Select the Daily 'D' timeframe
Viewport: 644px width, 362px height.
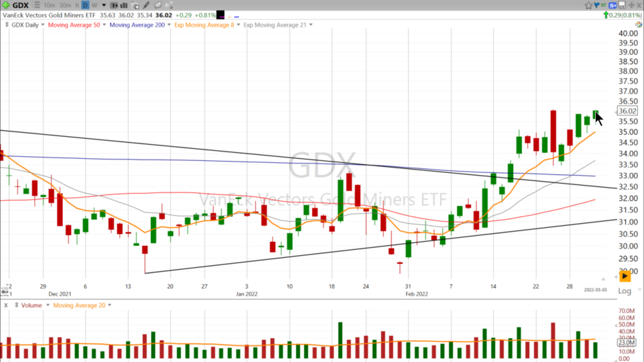click(x=85, y=5)
